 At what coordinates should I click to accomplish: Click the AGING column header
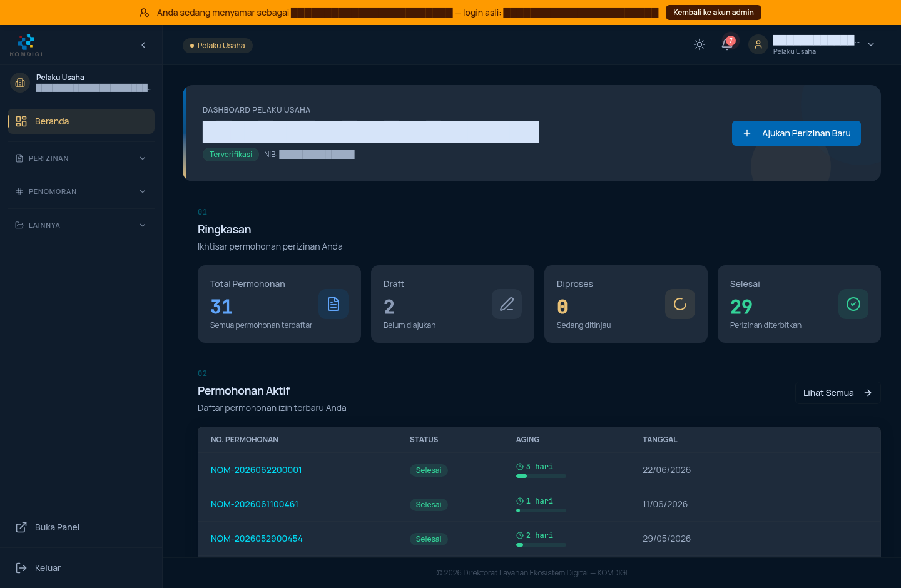[x=527, y=440]
